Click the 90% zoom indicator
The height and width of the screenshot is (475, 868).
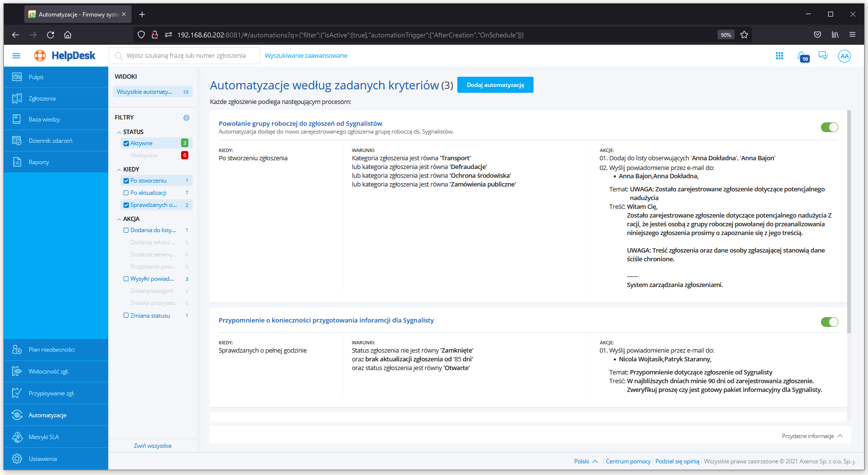(x=726, y=35)
